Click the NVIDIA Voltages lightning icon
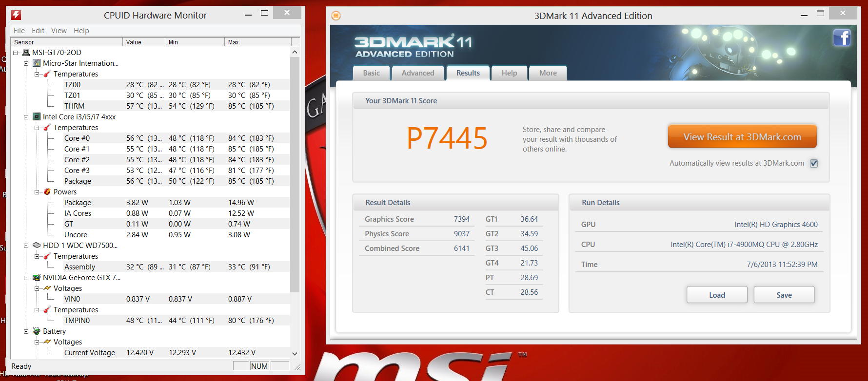 click(x=47, y=288)
